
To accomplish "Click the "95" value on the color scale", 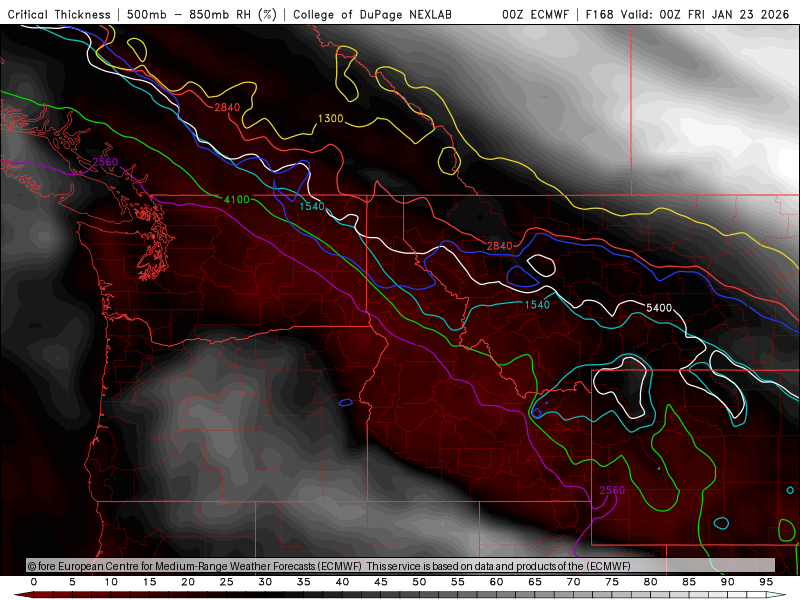I will [x=766, y=582].
